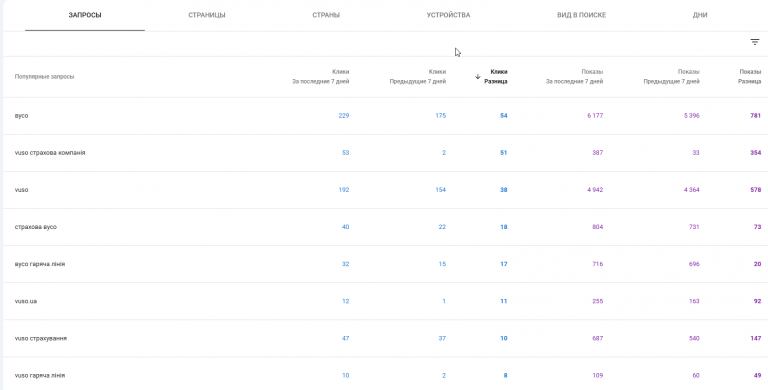The image size is (768, 390).
Task: Click impressions value 255
Action: tap(598, 301)
